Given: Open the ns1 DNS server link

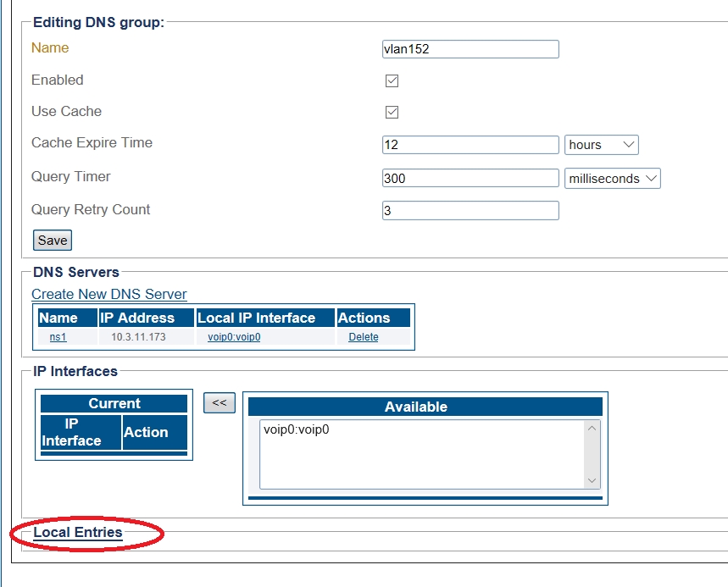Looking at the screenshot, I should tap(58, 337).
